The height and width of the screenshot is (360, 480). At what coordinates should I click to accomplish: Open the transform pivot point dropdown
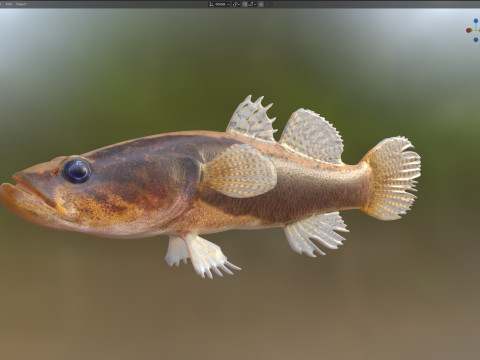coord(236,4)
